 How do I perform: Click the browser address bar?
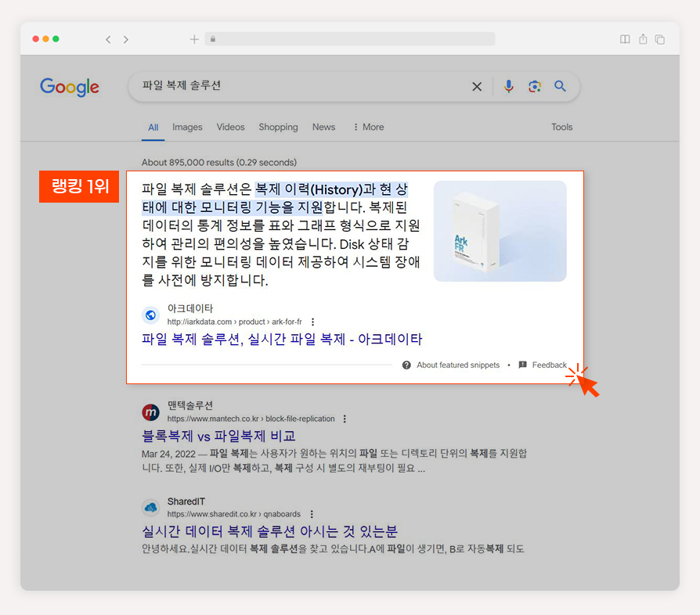[x=350, y=39]
